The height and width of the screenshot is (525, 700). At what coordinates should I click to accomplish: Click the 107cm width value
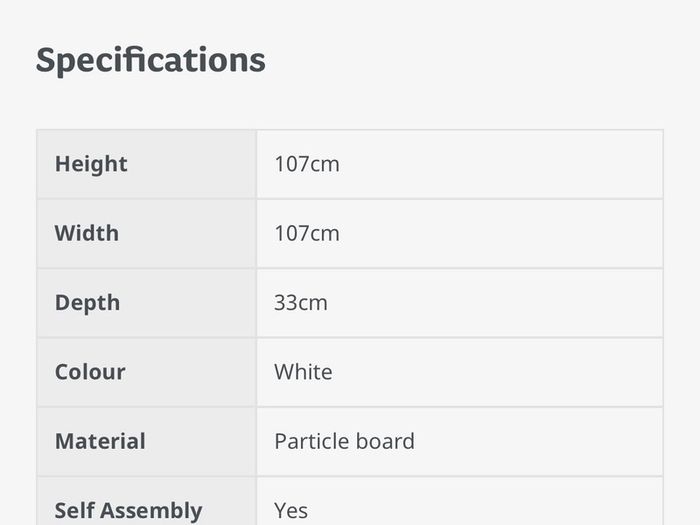(307, 233)
